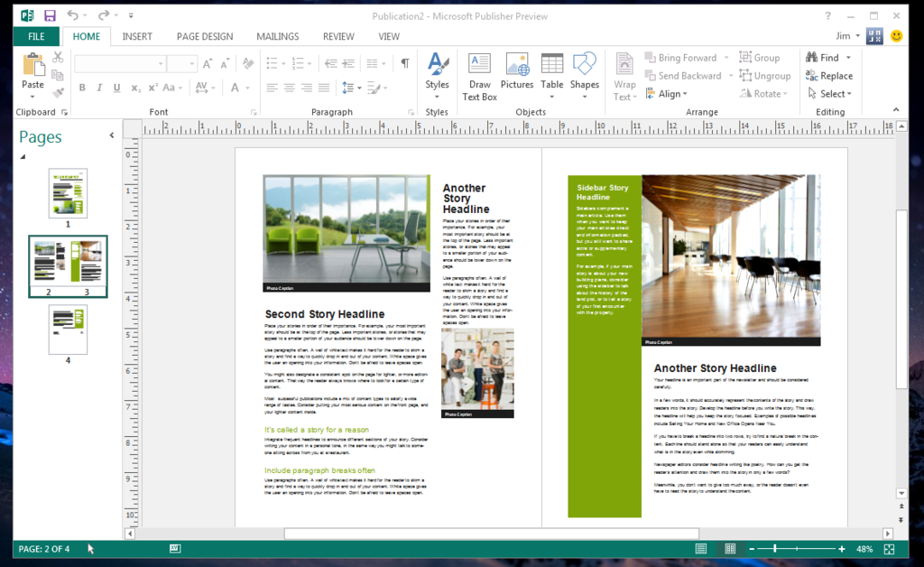The image size is (924, 567).
Task: Toggle paragraph marks special characters
Action: 405,63
